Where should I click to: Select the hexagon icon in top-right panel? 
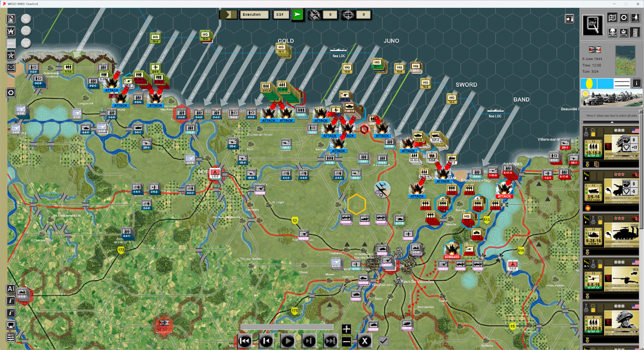[x=623, y=18]
